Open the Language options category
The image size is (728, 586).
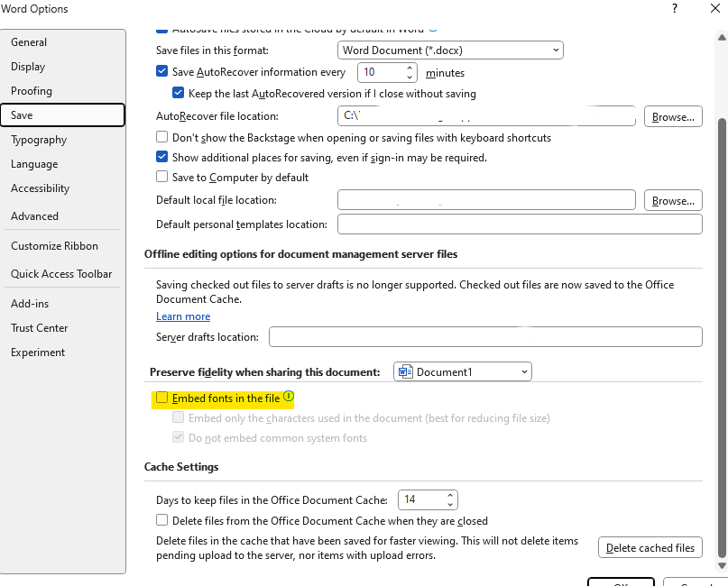pyautogui.click(x=62, y=164)
